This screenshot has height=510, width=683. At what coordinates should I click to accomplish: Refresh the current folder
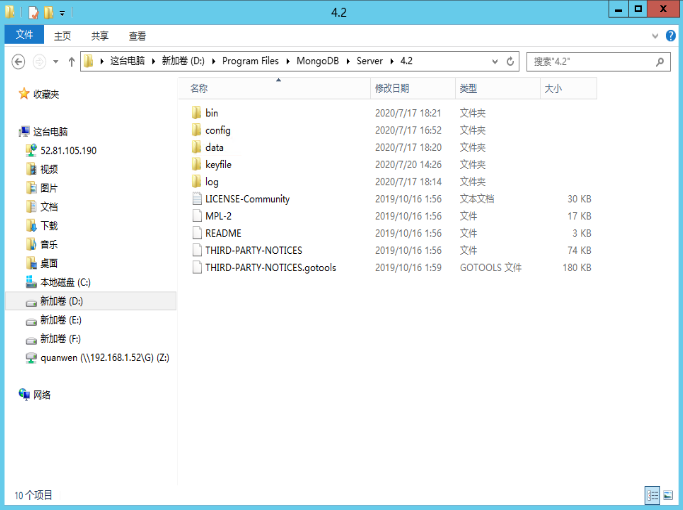510,62
